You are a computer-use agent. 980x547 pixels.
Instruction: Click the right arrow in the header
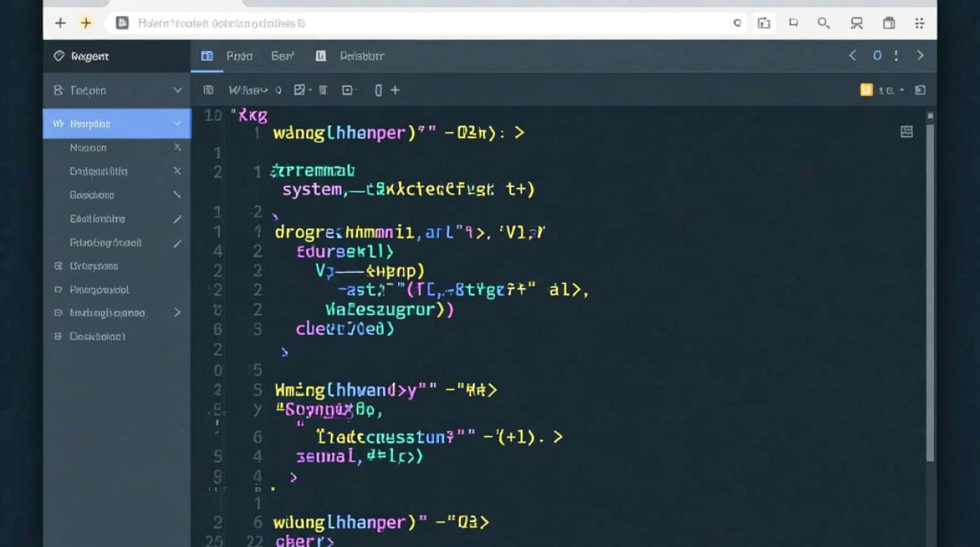920,55
